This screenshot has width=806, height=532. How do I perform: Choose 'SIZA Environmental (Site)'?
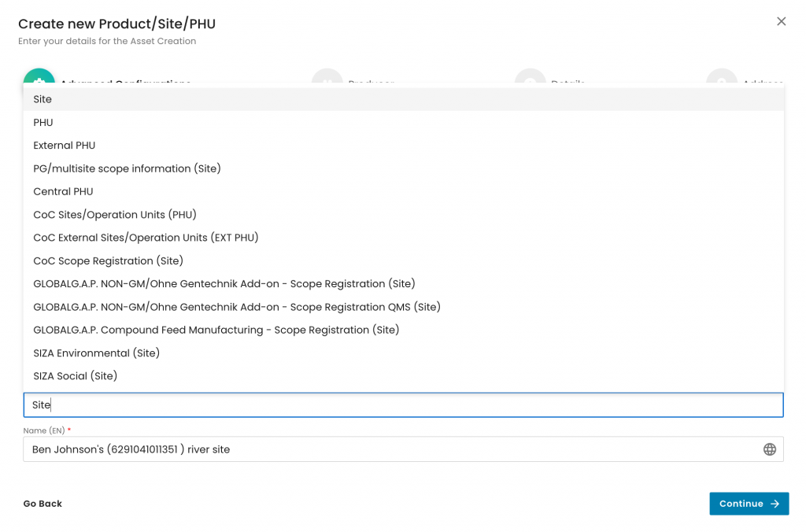[97, 353]
